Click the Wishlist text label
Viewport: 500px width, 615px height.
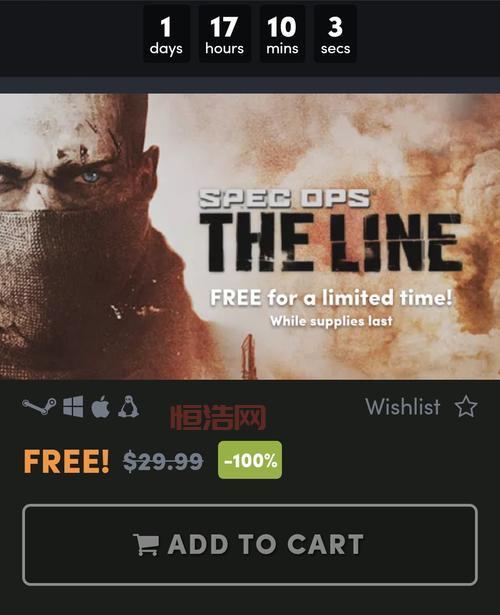tap(403, 407)
